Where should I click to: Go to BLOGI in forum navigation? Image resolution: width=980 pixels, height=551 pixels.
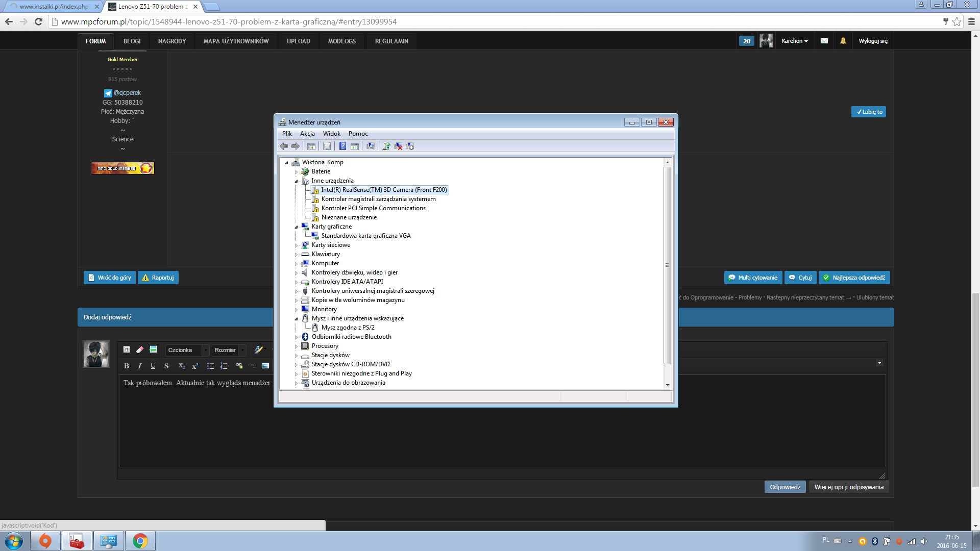(132, 41)
